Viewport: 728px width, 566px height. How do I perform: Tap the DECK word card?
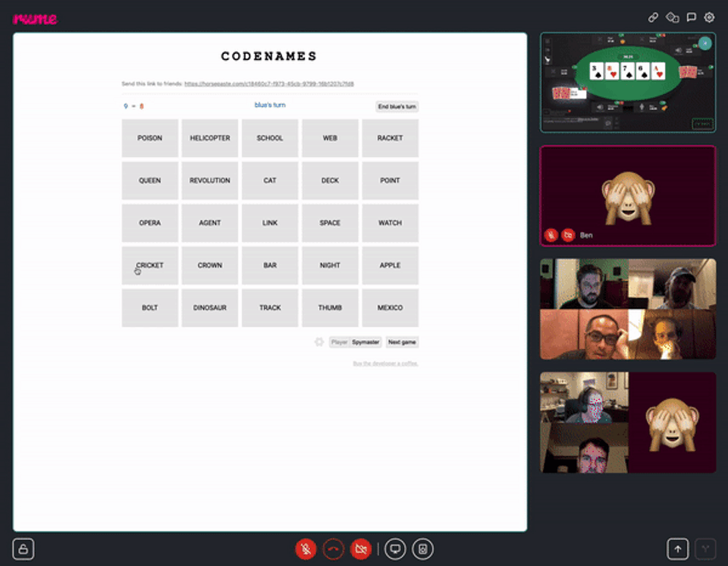click(x=330, y=181)
